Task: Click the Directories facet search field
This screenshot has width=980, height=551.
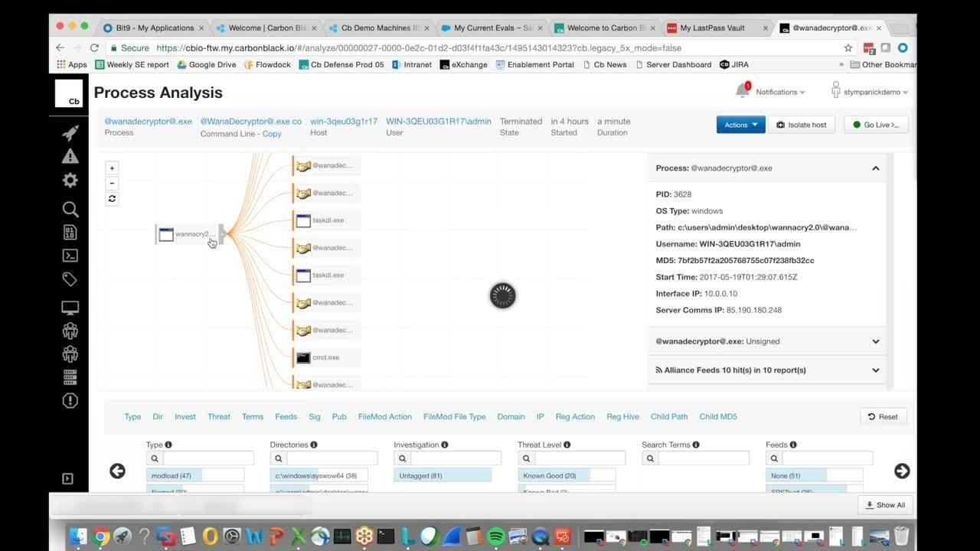Action: pos(332,458)
